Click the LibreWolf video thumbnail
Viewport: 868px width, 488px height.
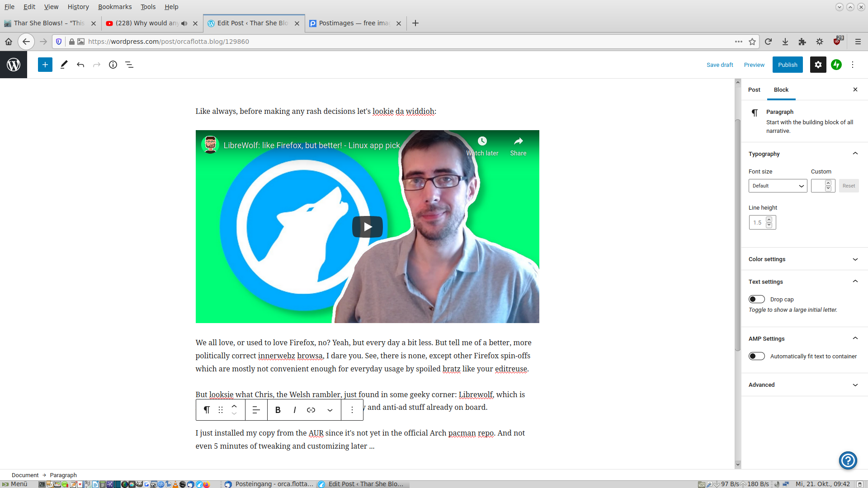click(367, 226)
